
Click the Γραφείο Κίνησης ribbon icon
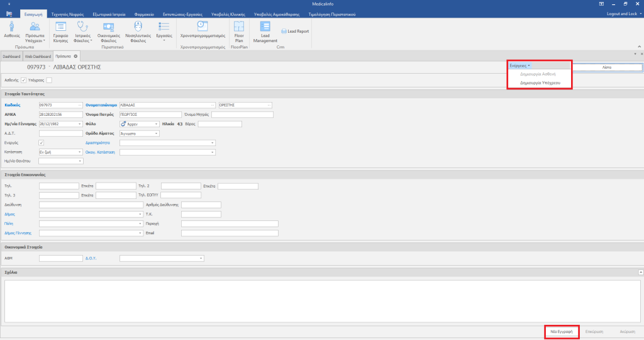click(61, 26)
